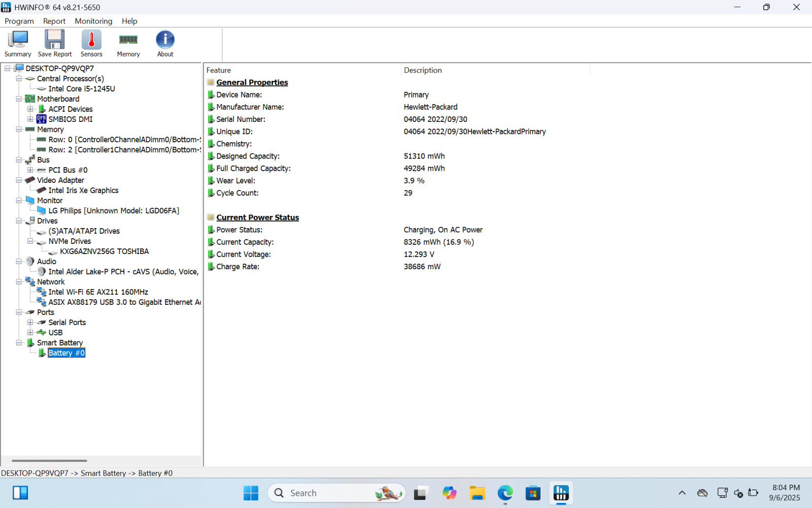Expand the USB tree node
Viewport: 812px width, 508px height.
[30, 333]
